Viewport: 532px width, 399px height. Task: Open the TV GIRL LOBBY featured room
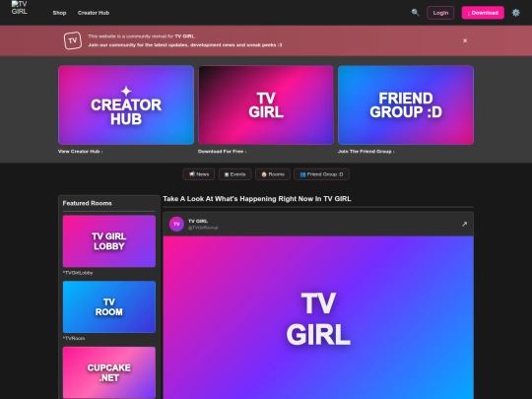(x=109, y=241)
